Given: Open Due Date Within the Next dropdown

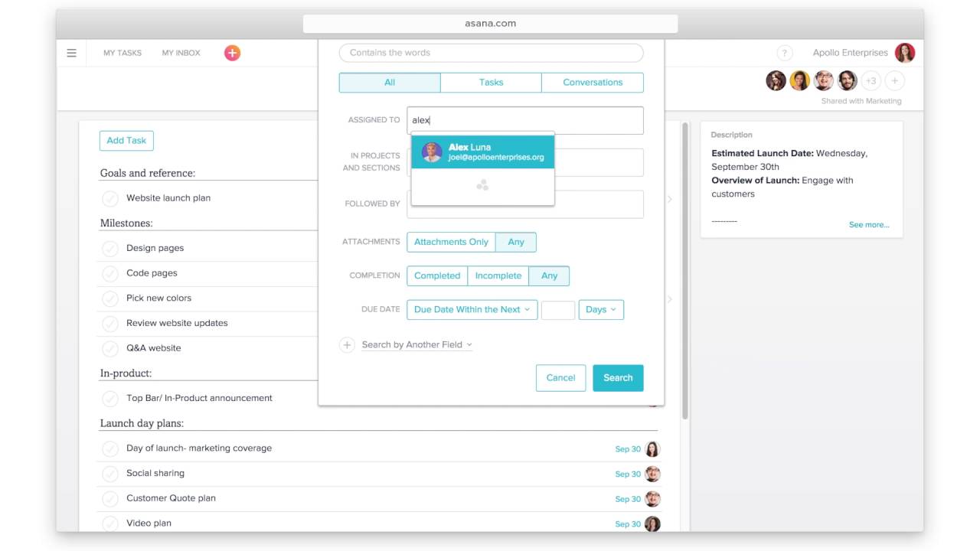Looking at the screenshot, I should (472, 310).
